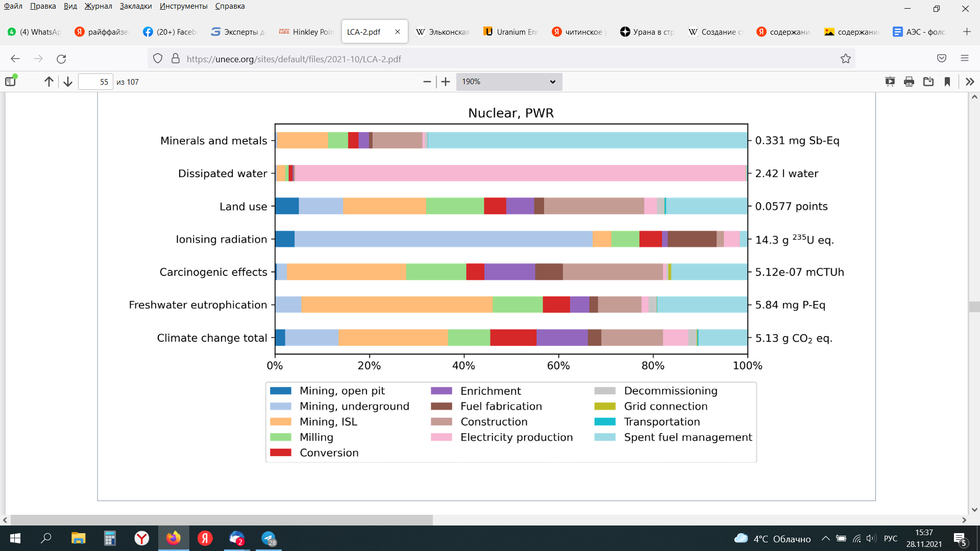980x551 pixels.
Task: Expand the PDF tools chevron menu
Action: point(970,82)
